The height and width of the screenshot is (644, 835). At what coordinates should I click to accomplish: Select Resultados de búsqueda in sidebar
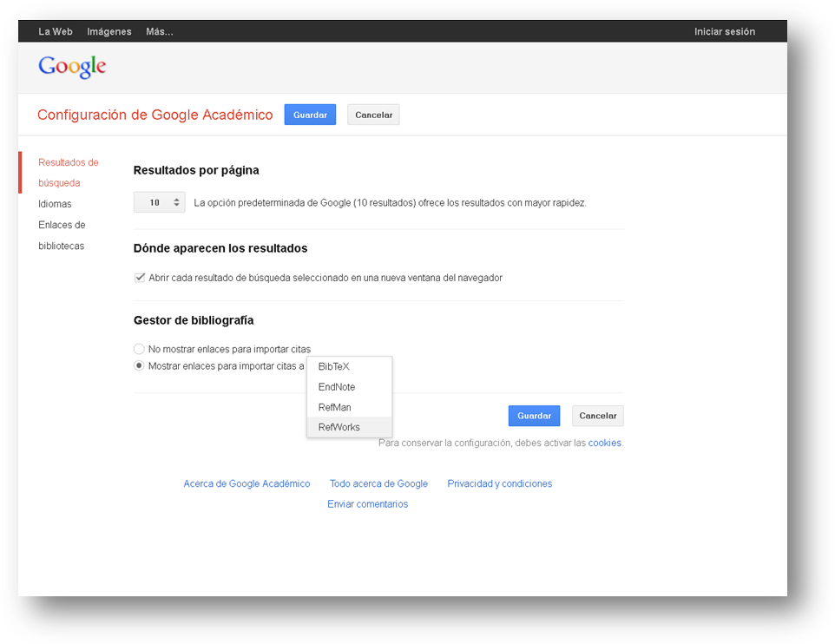[x=69, y=173]
